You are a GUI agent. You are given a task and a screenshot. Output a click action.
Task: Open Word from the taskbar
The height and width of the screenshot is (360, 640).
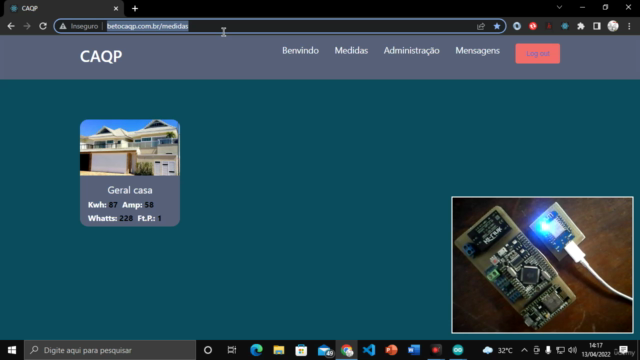(x=413, y=350)
